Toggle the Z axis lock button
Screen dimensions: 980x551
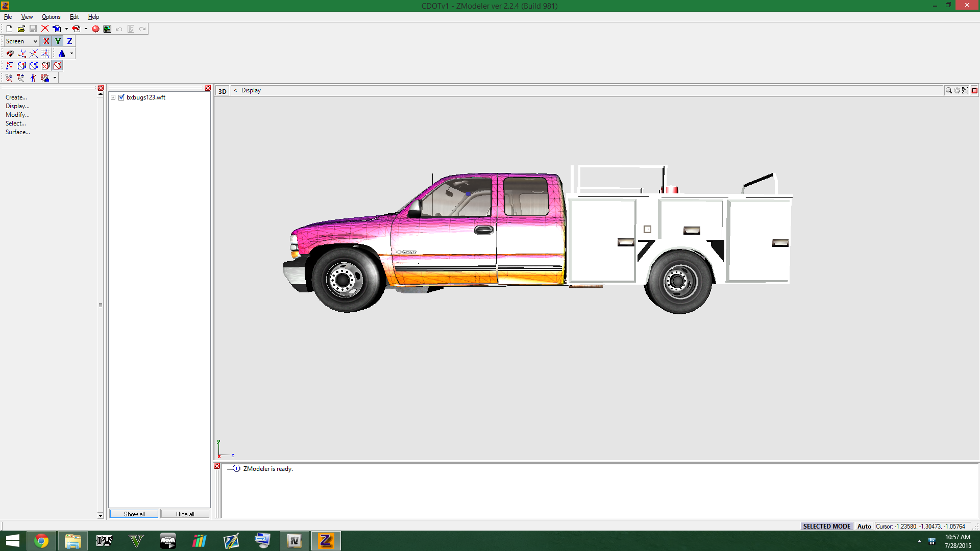tap(70, 41)
